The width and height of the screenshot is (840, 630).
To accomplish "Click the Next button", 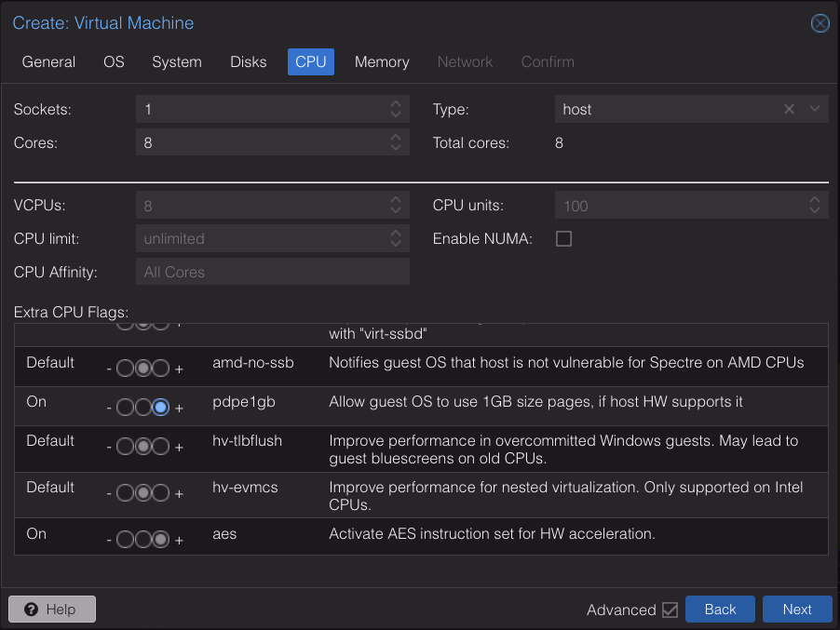I will [x=797, y=609].
